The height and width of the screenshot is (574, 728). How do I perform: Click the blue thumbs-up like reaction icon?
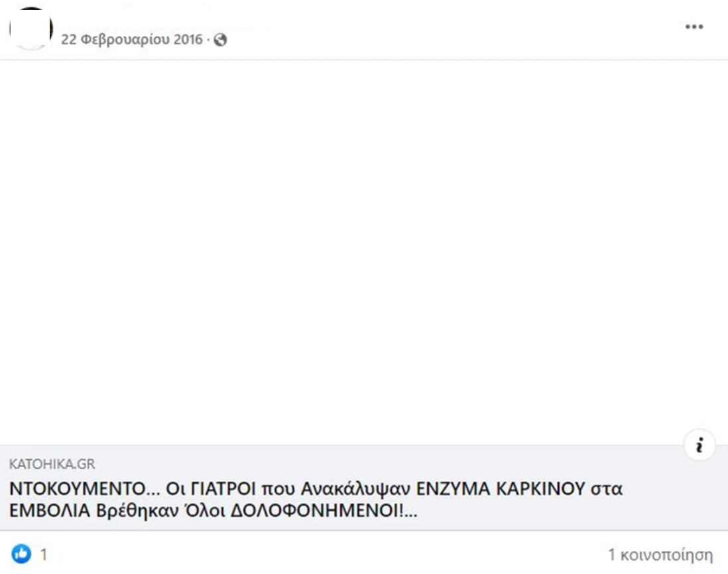coord(21,554)
